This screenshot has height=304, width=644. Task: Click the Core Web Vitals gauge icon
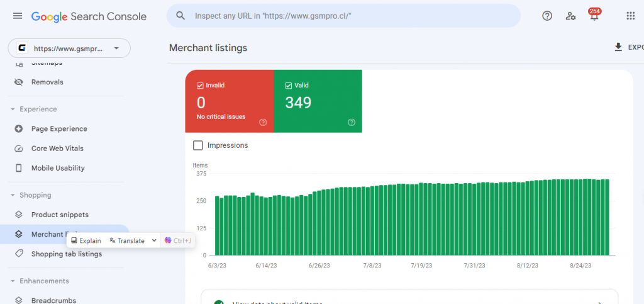coord(18,149)
